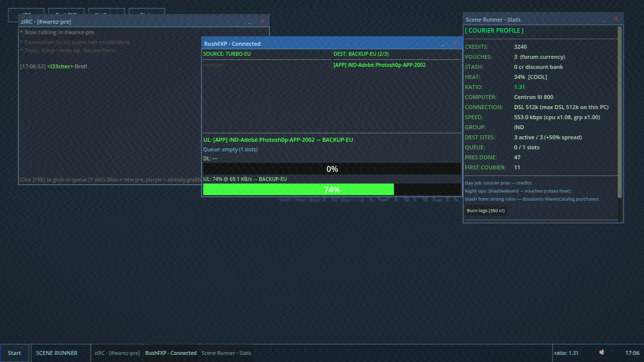The image size is (644, 362).
Task: Minimize the Scene Runner - Stats window
Action: point(604,19)
